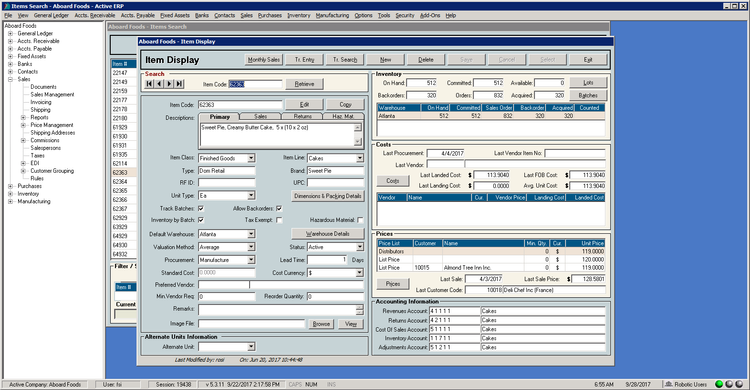
Task: Switch to the Haz. Mat. description tab
Action: coord(343,116)
